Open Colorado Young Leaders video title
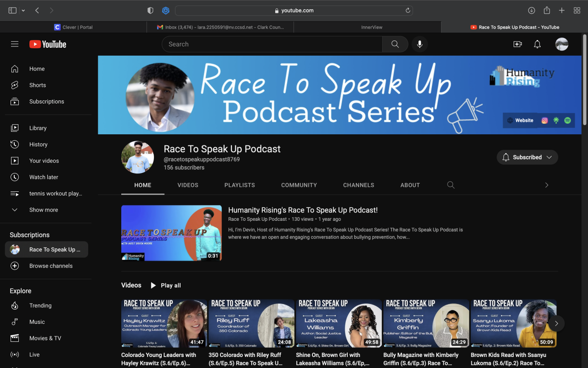Image resolution: width=588 pixels, height=368 pixels. pyautogui.click(x=159, y=359)
